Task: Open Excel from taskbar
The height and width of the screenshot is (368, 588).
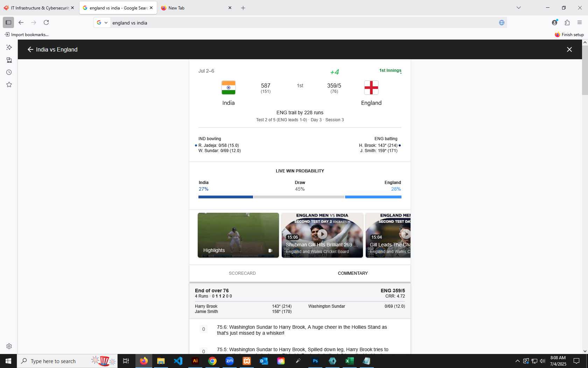Action: tap(349, 361)
